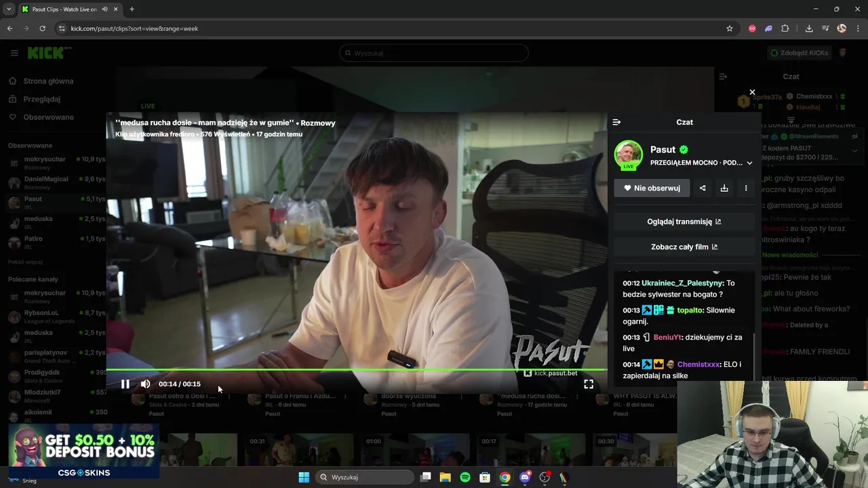
Task: Open Windows Start menu
Action: 304,477
